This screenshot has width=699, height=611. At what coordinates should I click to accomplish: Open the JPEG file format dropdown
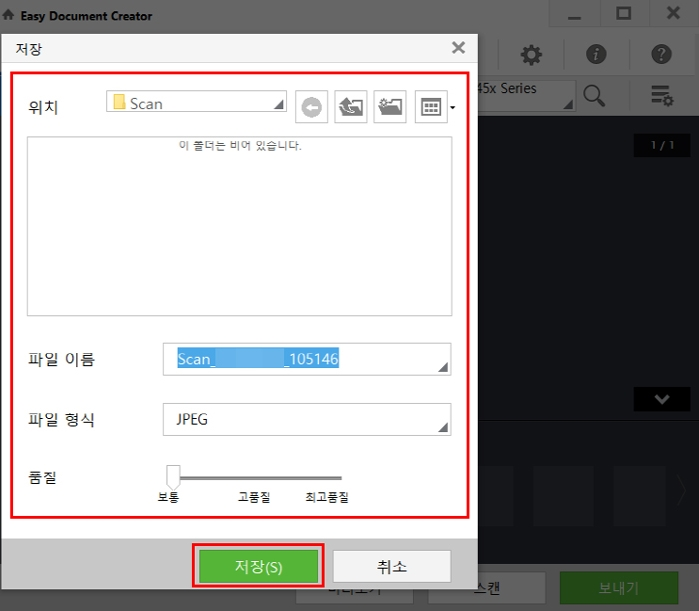[307, 419]
